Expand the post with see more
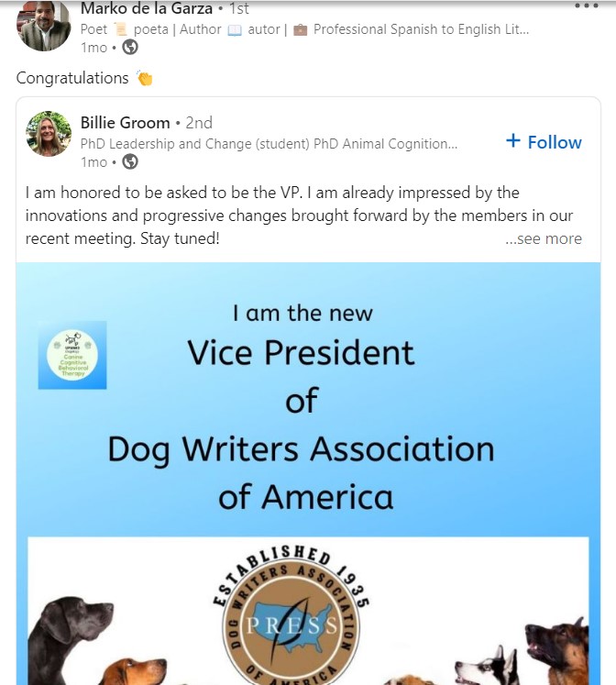The width and height of the screenshot is (616, 685). (544, 238)
